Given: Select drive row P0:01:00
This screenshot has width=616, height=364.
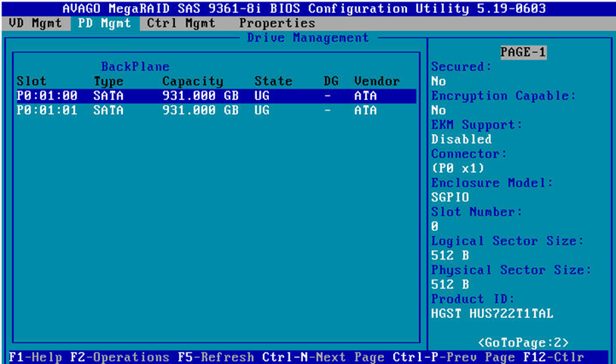Looking at the screenshot, I should point(216,95).
